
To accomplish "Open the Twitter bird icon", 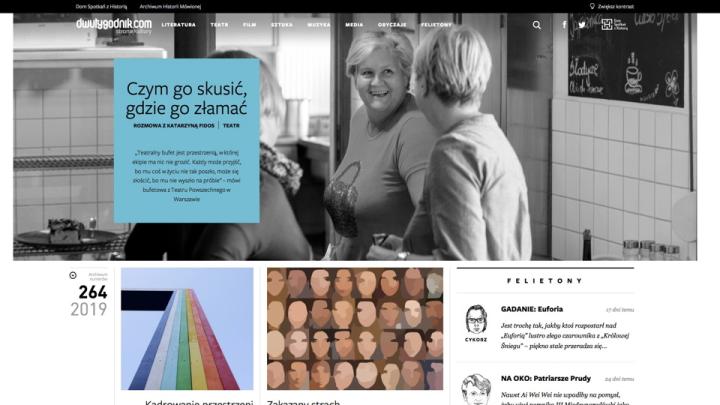I will pyautogui.click(x=582, y=25).
